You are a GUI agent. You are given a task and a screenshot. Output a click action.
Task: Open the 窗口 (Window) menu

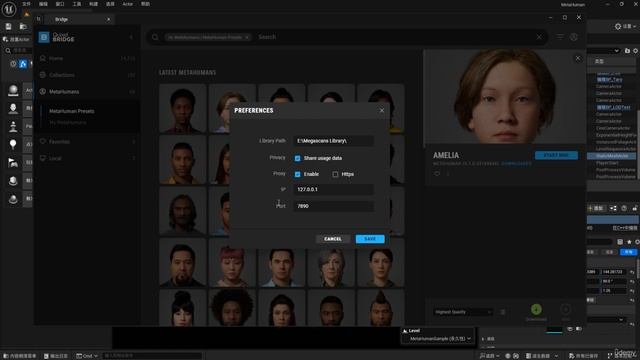(60, 4)
